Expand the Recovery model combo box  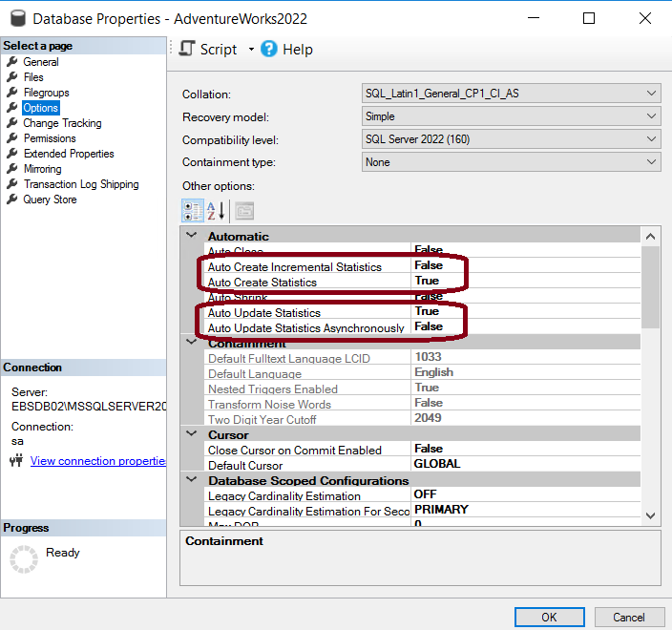(x=652, y=116)
